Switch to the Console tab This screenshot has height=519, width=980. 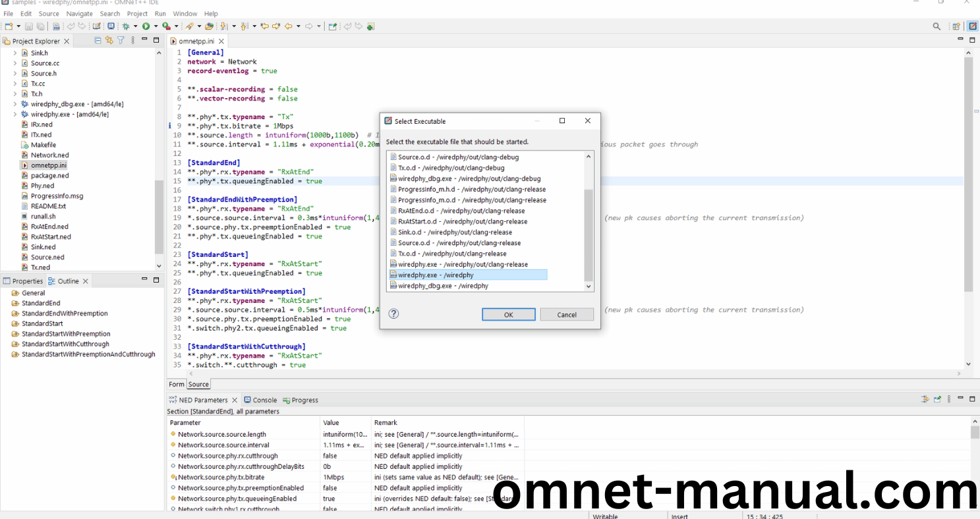coord(264,400)
